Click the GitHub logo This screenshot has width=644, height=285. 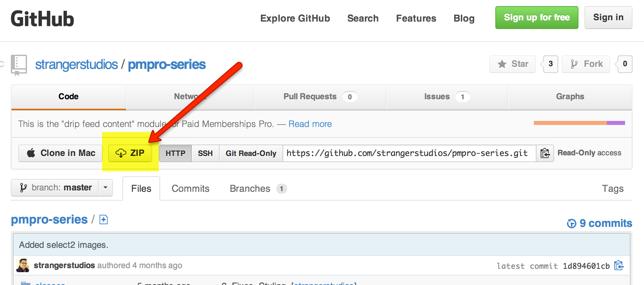pos(42,19)
